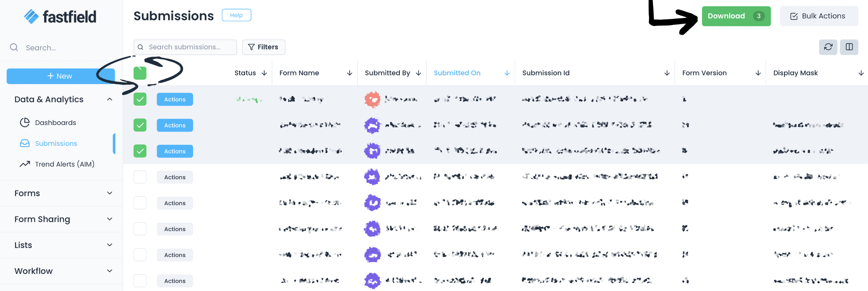Viewport: 868px width, 291px height.
Task: Click the refresh submissions icon
Action: 828,47
